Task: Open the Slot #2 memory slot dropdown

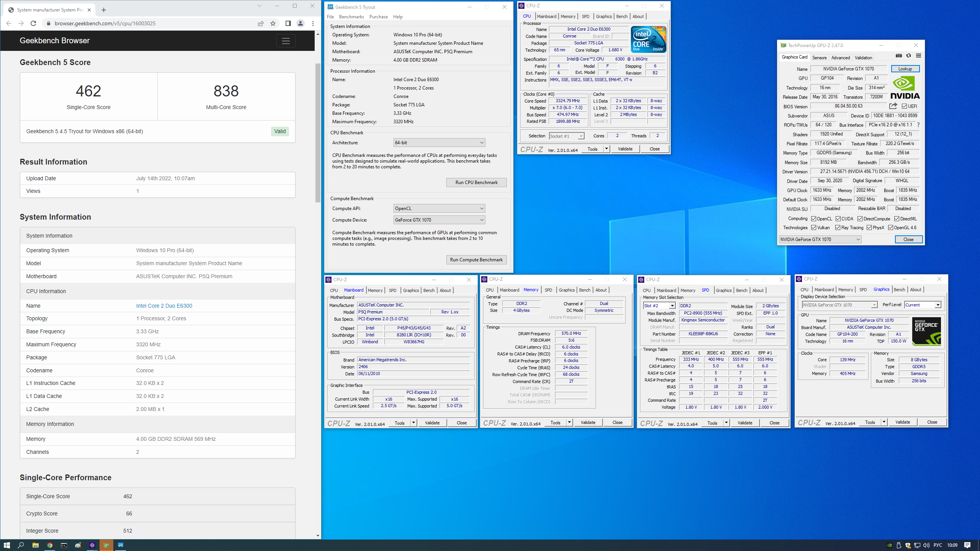Action: point(659,306)
